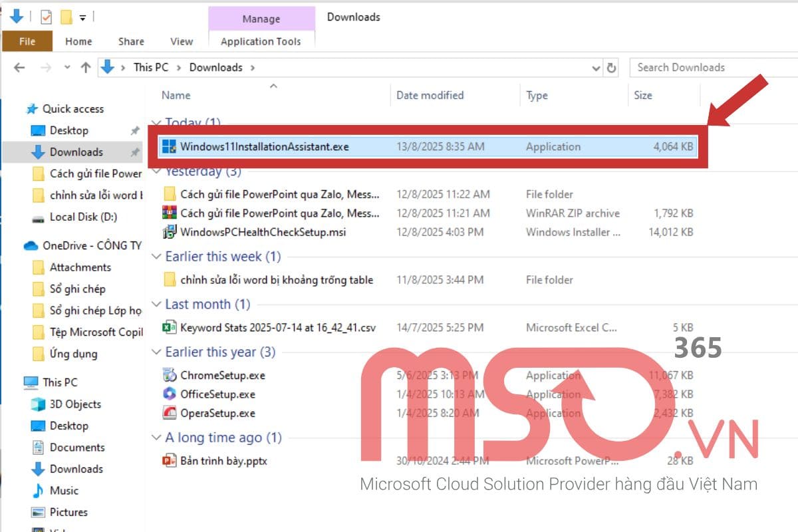The width and height of the screenshot is (798, 532).
Task: Refresh the Downloads folder view
Action: 612,68
